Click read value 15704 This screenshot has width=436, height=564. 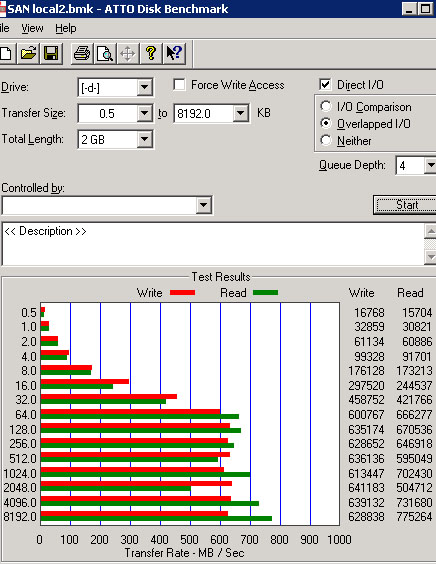pos(417,313)
